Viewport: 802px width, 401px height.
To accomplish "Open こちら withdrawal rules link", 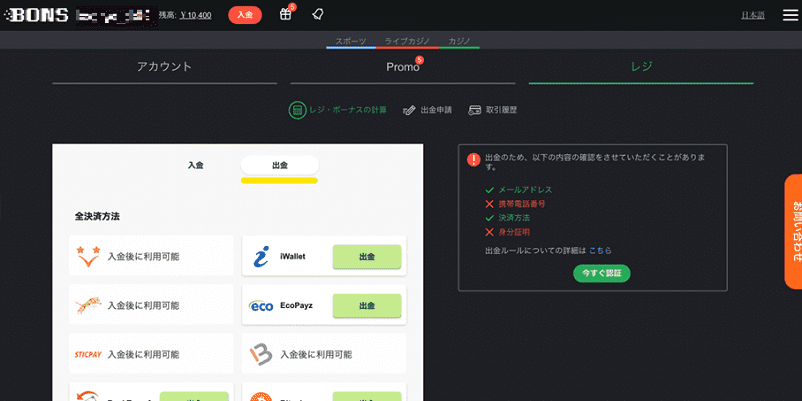I will (600, 251).
